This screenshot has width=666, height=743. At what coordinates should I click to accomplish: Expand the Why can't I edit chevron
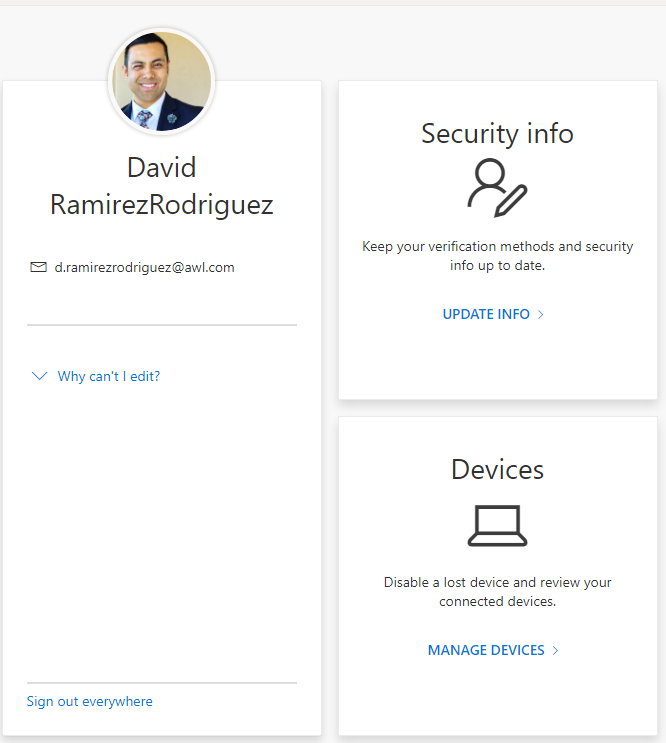coord(39,376)
